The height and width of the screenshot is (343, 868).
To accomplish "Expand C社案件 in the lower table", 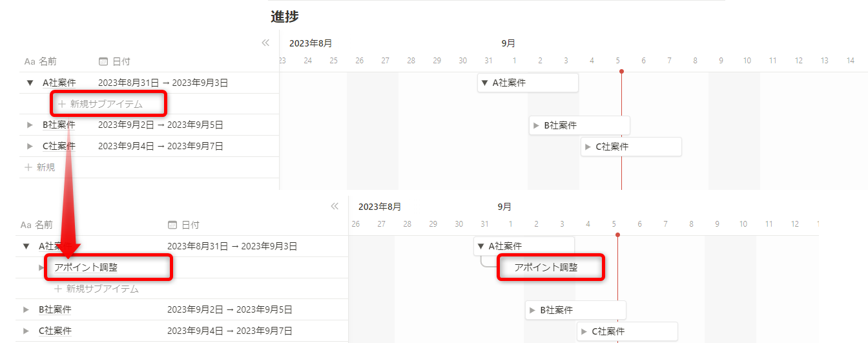I will (26, 331).
